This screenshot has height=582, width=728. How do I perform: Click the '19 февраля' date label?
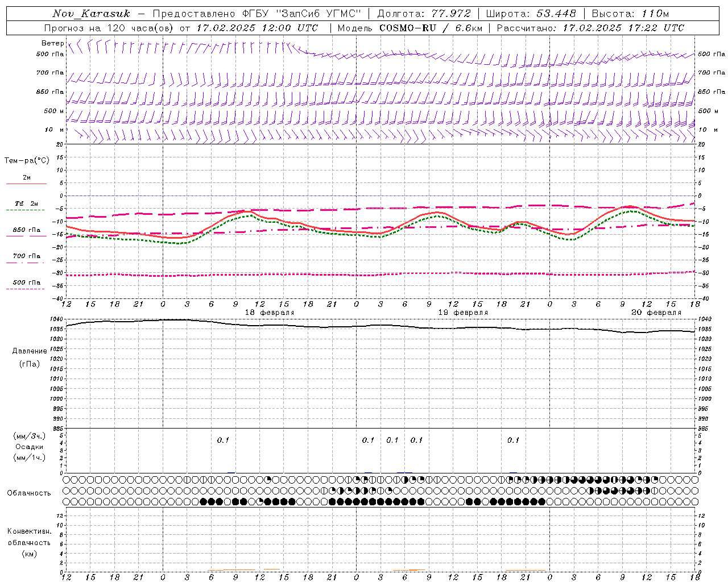[463, 313]
